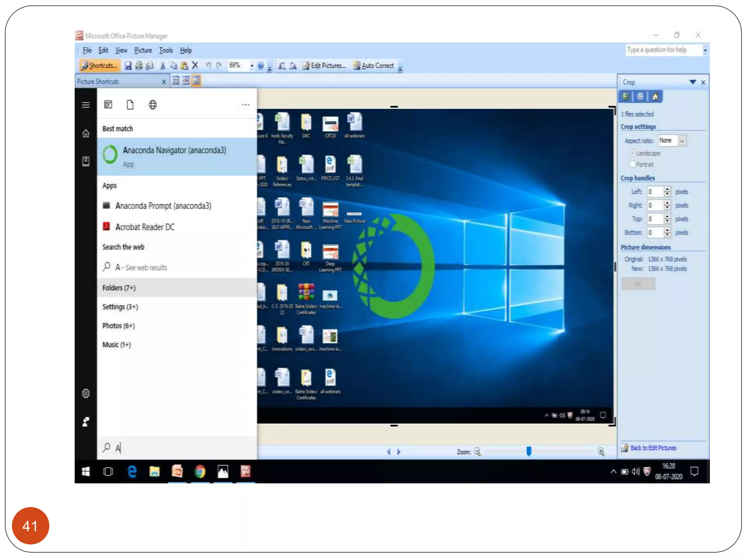Click the Print icon in toolbar
Screen dimensions: 747x560
(139, 66)
